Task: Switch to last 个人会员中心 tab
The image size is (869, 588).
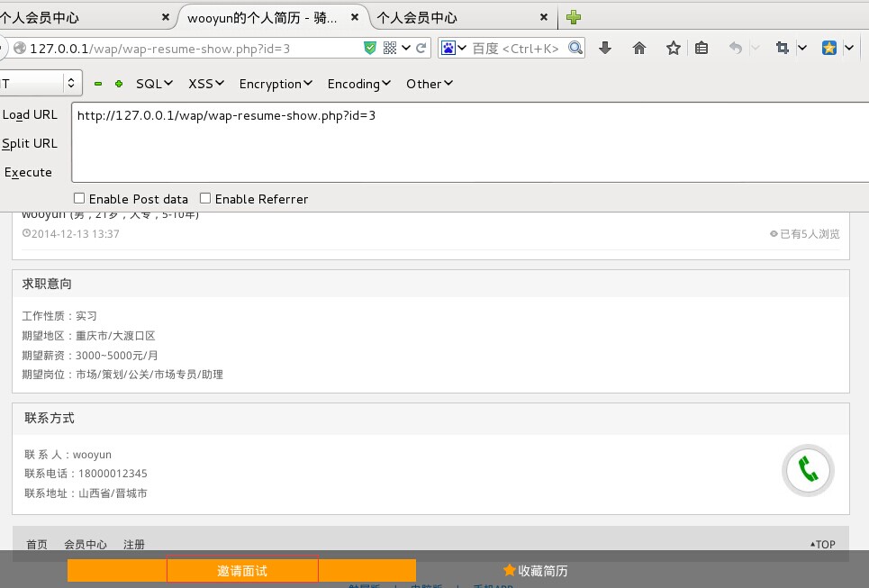Action: [417, 18]
